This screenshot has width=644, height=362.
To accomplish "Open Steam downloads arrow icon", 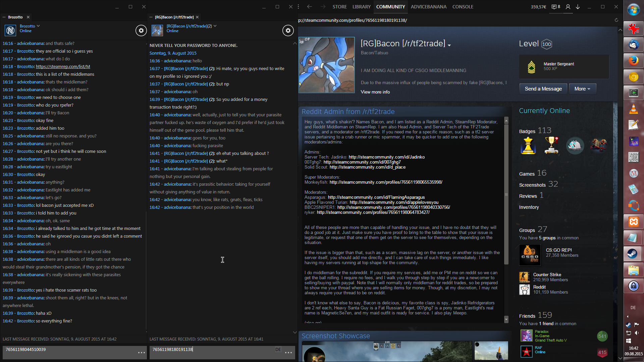I will click(x=578, y=7).
